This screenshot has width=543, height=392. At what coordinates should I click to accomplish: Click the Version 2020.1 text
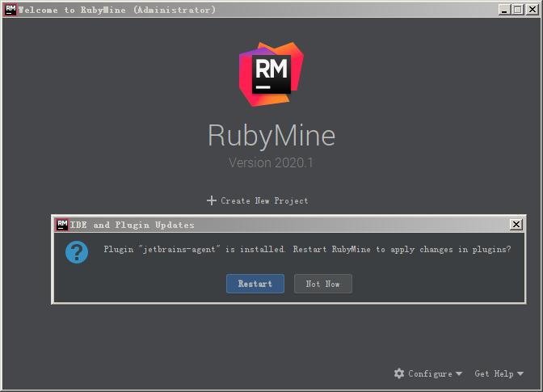coord(271,162)
